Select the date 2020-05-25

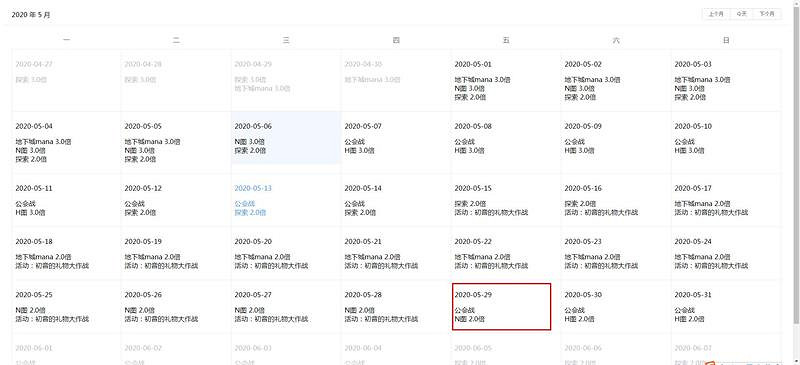tap(34, 295)
